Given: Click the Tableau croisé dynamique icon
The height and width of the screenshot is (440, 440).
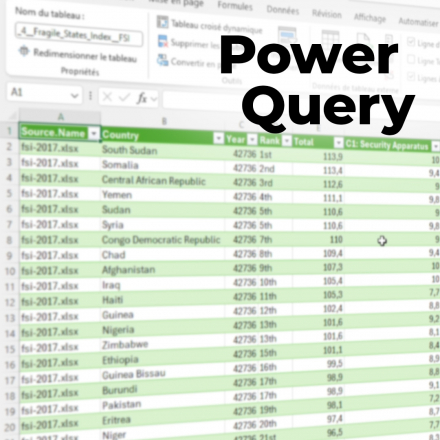Looking at the screenshot, I should (162, 22).
